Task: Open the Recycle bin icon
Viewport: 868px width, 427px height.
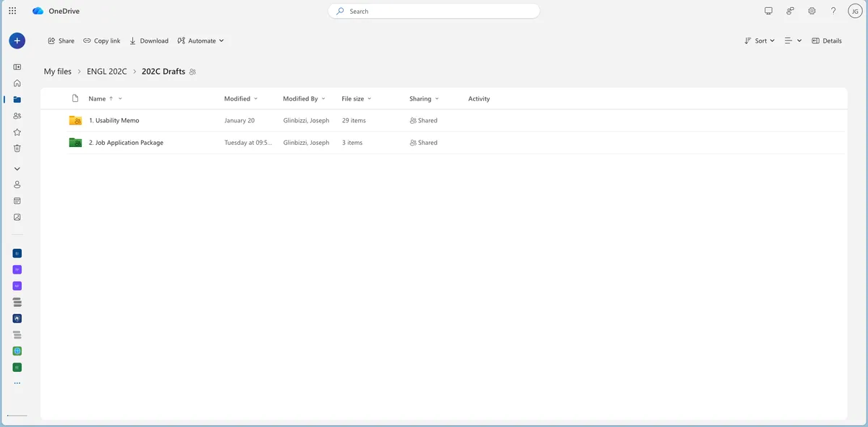Action: pos(17,148)
